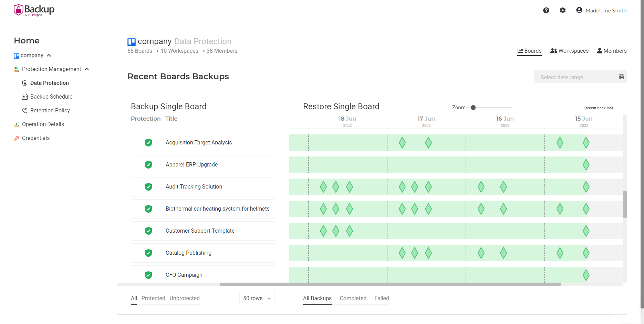
Task: Select Apparel ERP Upgrade 15 Jun backup marker
Action: click(x=586, y=165)
